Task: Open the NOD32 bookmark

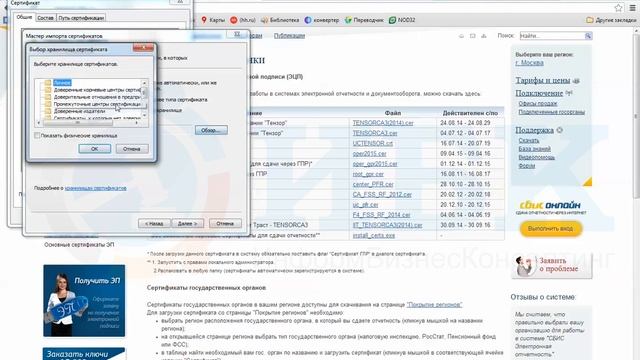Action: [x=402, y=20]
